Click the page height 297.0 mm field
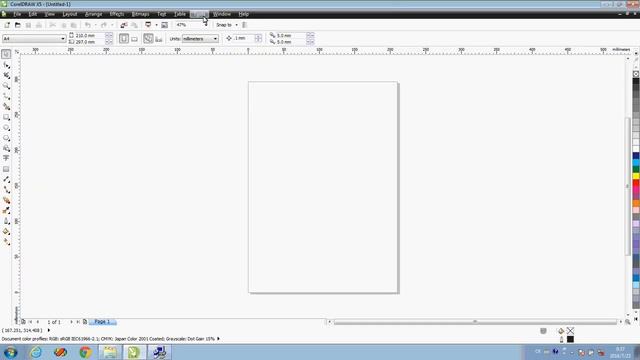 click(x=90, y=42)
